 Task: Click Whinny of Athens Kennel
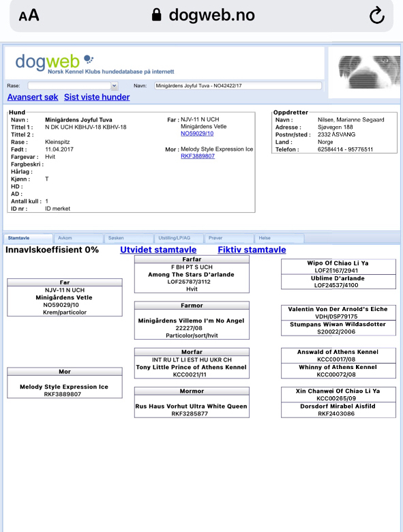pos(338,367)
